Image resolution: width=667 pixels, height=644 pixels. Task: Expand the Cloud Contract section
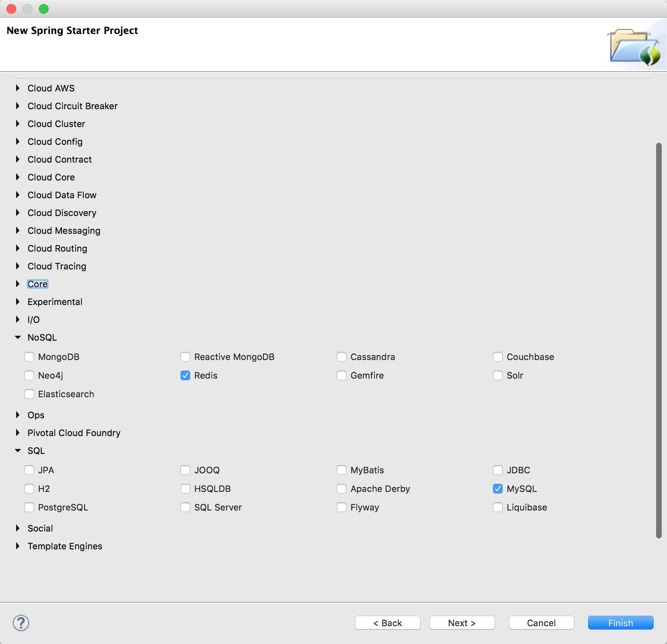tap(18, 159)
